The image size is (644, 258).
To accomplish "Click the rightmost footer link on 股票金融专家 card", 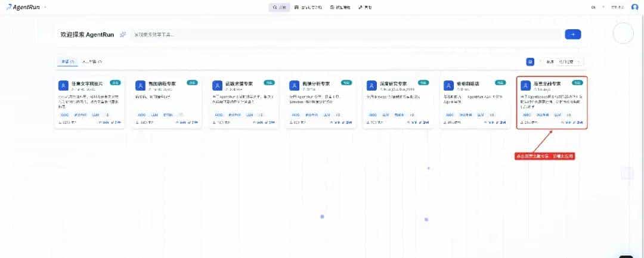I will pyautogui.click(x=578, y=122).
